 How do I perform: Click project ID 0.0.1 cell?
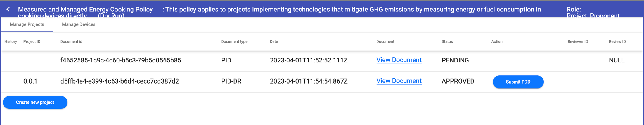pos(30,81)
